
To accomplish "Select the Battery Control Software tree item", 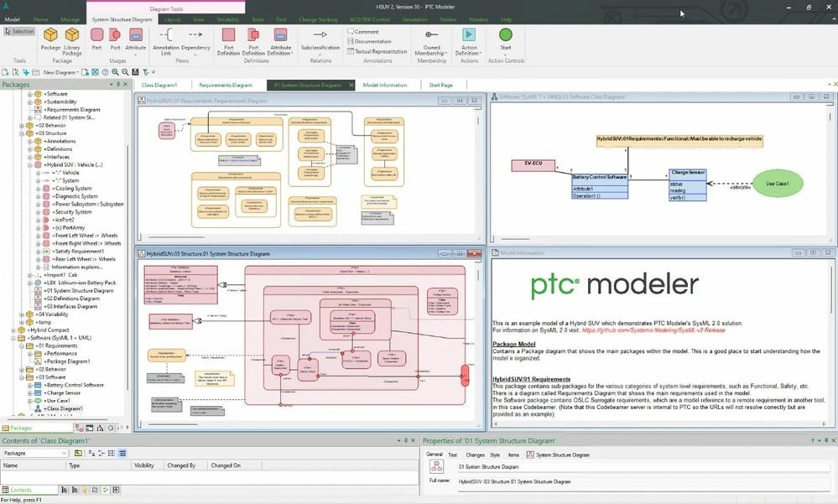I will pos(75,386).
